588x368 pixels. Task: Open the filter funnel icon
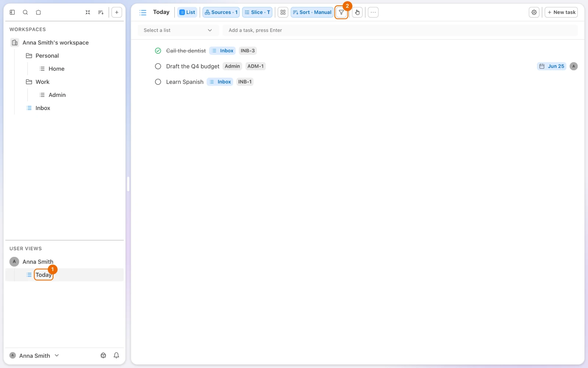coord(341,12)
